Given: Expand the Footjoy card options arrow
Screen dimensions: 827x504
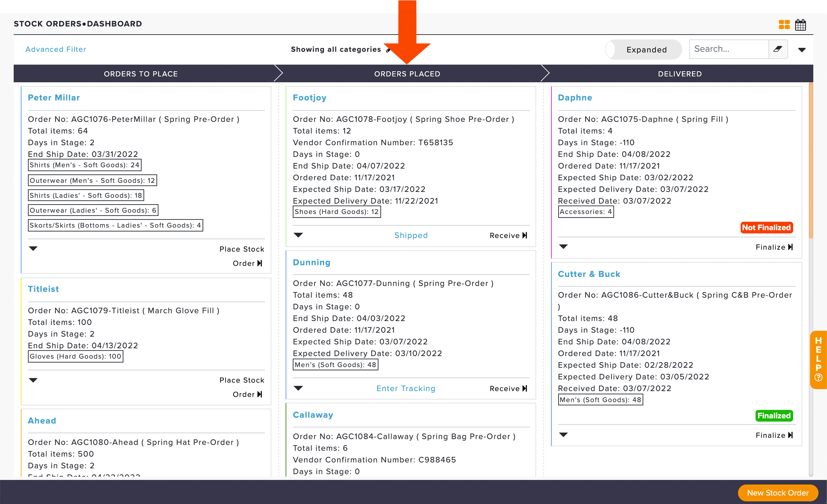Looking at the screenshot, I should click(298, 235).
